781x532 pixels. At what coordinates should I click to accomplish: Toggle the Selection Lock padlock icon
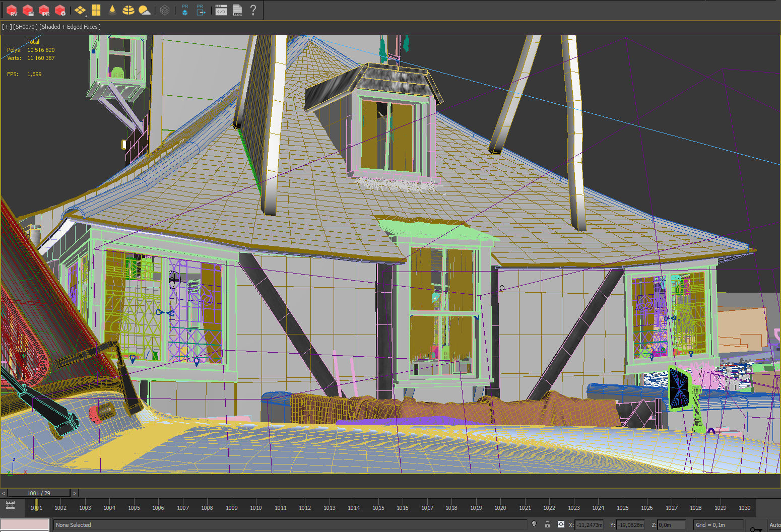(x=547, y=524)
